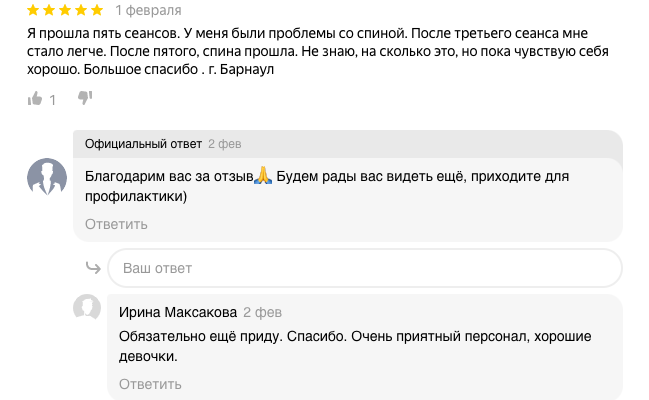This screenshot has width=649, height=400.
Task: Click the official responder's avatar
Action: pos(46,177)
